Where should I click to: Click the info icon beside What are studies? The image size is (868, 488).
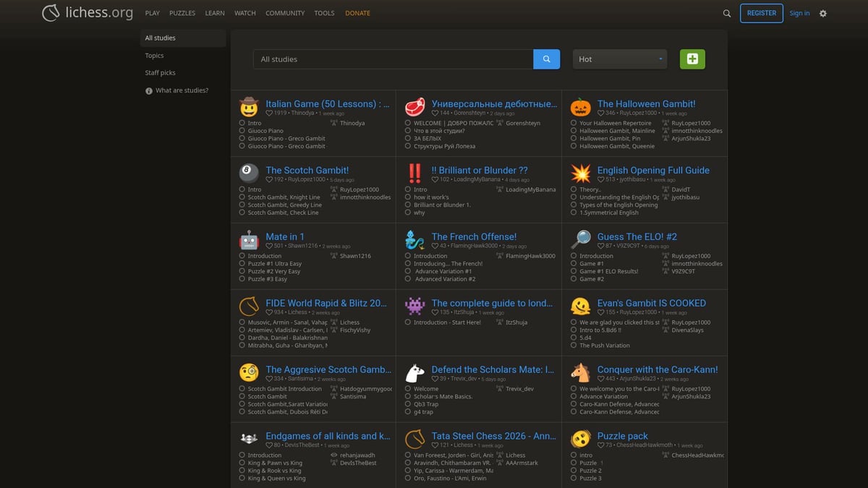pos(149,91)
